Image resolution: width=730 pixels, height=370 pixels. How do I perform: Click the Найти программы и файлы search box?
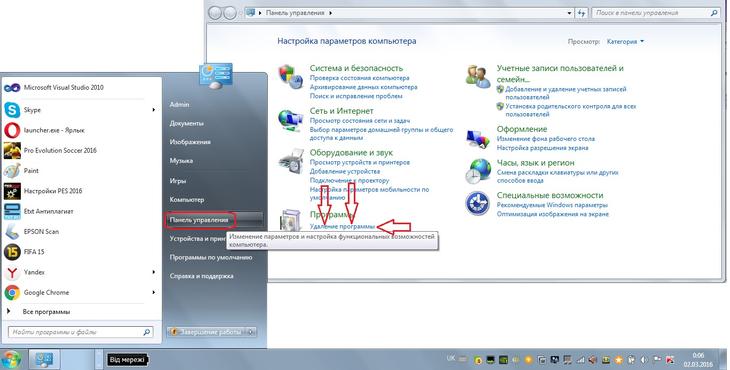[x=80, y=332]
